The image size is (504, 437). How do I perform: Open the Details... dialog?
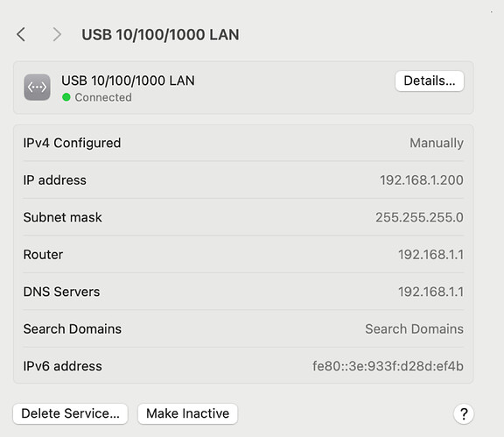(x=430, y=81)
